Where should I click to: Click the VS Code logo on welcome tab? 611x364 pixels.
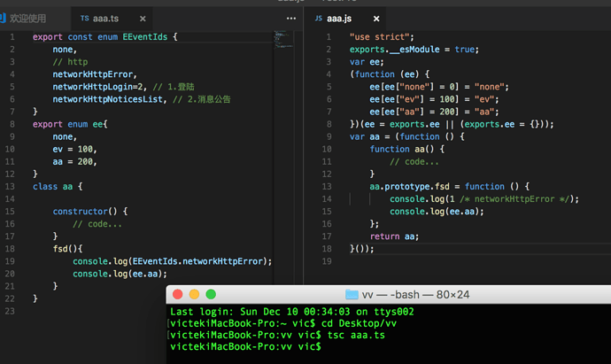3,18
